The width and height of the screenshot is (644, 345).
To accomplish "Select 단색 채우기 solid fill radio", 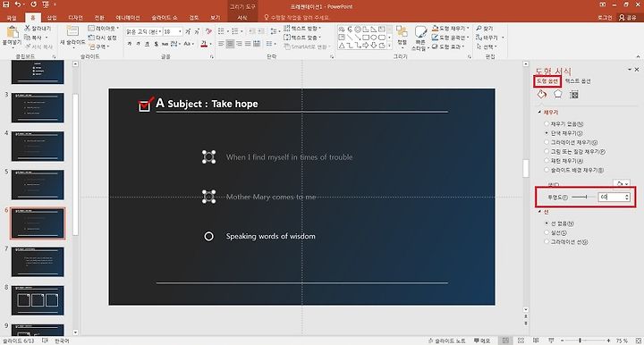I will pyautogui.click(x=547, y=133).
